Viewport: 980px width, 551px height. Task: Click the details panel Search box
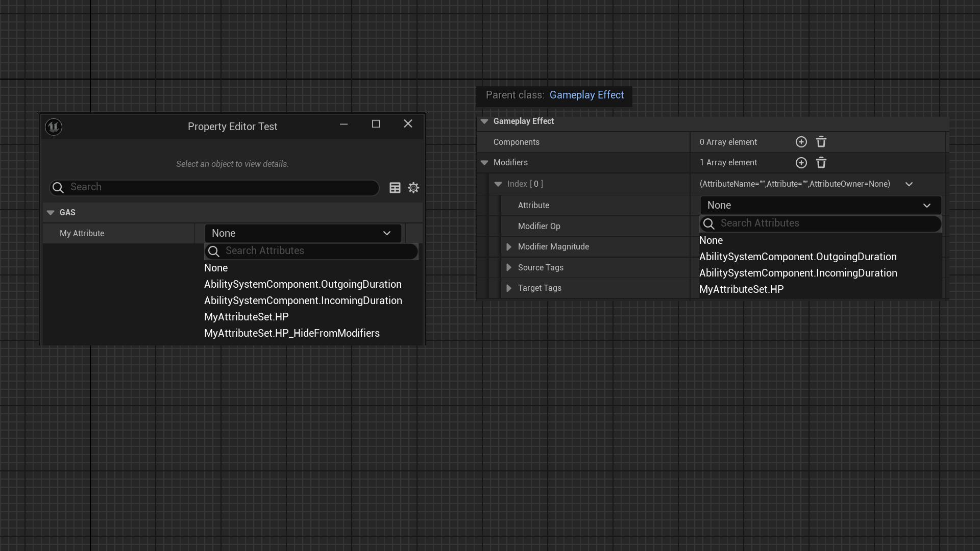219,187
